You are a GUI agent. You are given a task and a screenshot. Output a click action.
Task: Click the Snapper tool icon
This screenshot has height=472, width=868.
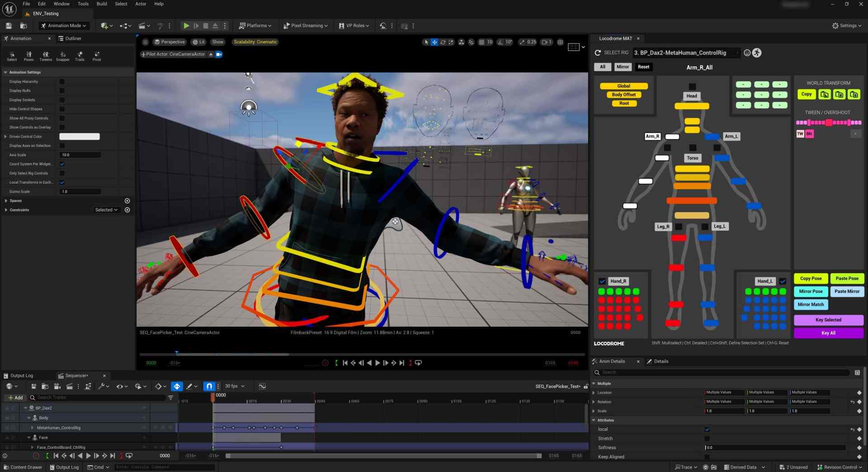tap(63, 56)
